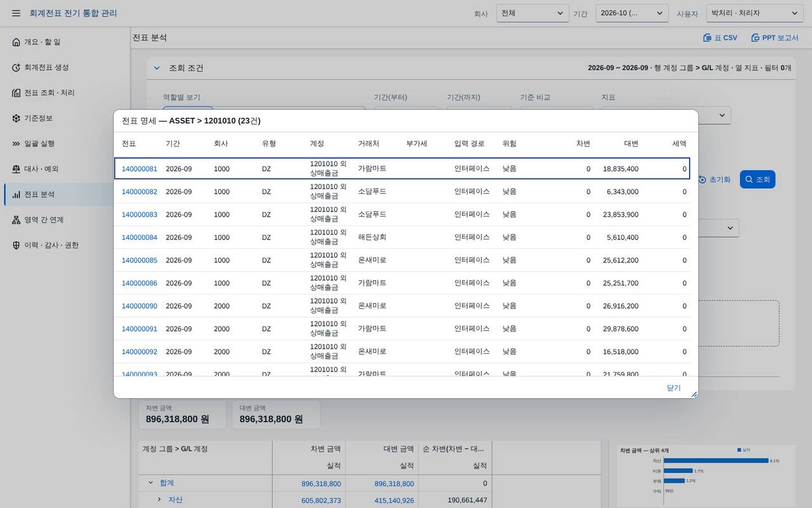Open 개요 · 할 일 in sidebar
This screenshot has height=508, width=812.
click(x=65, y=42)
